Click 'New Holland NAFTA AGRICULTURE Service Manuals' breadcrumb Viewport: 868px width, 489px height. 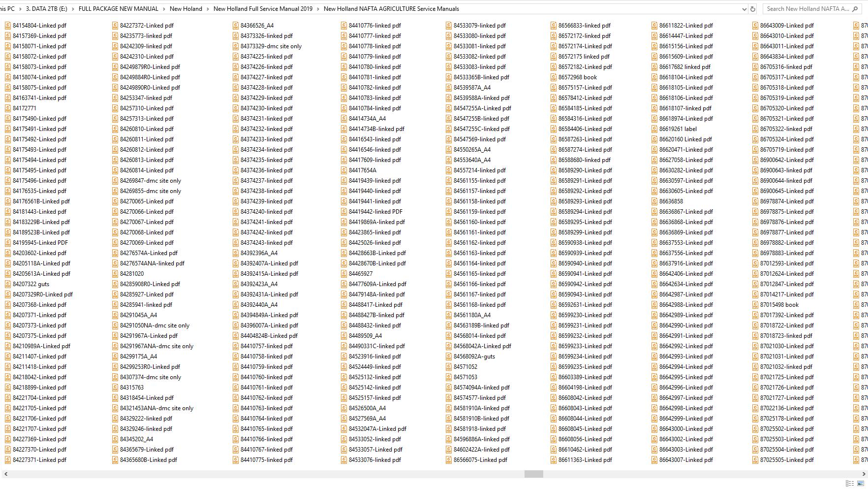point(391,9)
